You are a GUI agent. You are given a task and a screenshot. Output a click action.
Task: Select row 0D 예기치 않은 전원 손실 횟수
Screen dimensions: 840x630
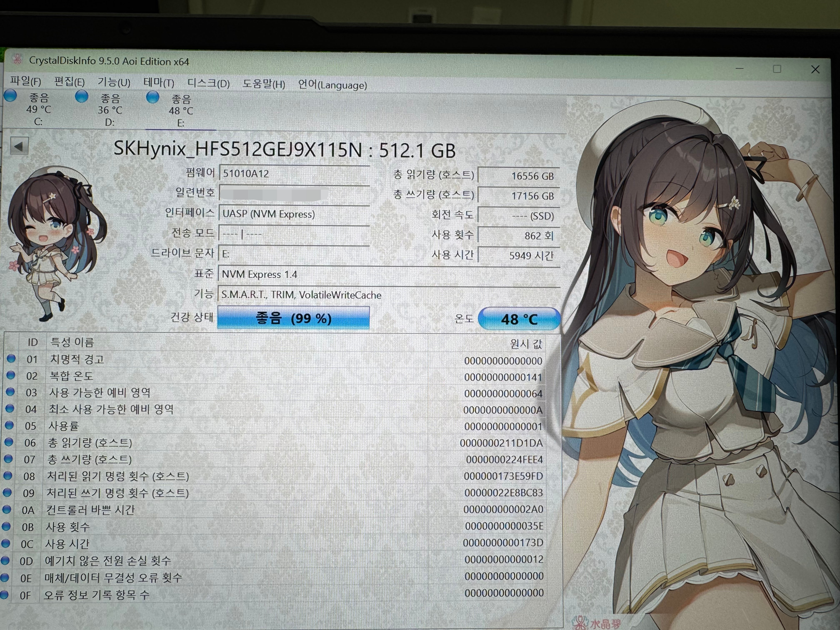(x=281, y=560)
